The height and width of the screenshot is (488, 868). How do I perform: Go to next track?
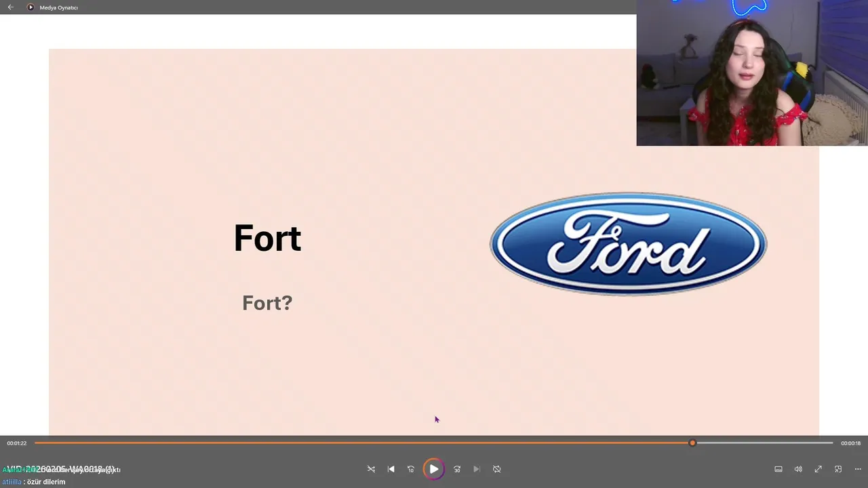pos(477,469)
